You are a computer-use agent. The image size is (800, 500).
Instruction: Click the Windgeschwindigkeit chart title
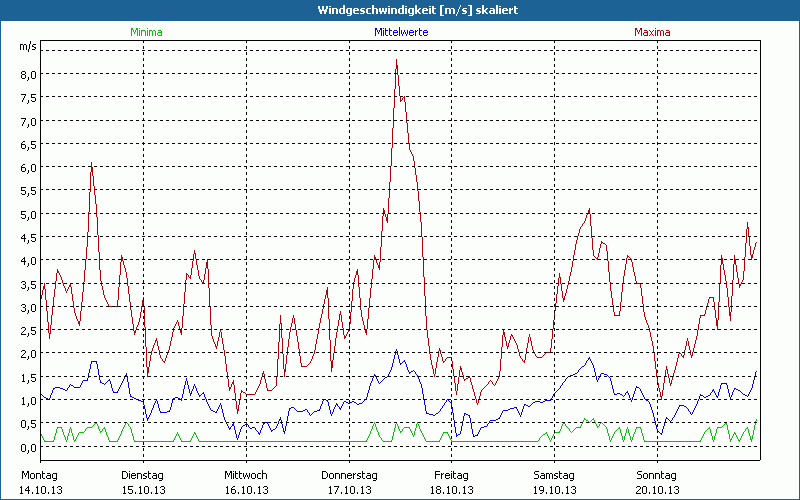[x=400, y=9]
